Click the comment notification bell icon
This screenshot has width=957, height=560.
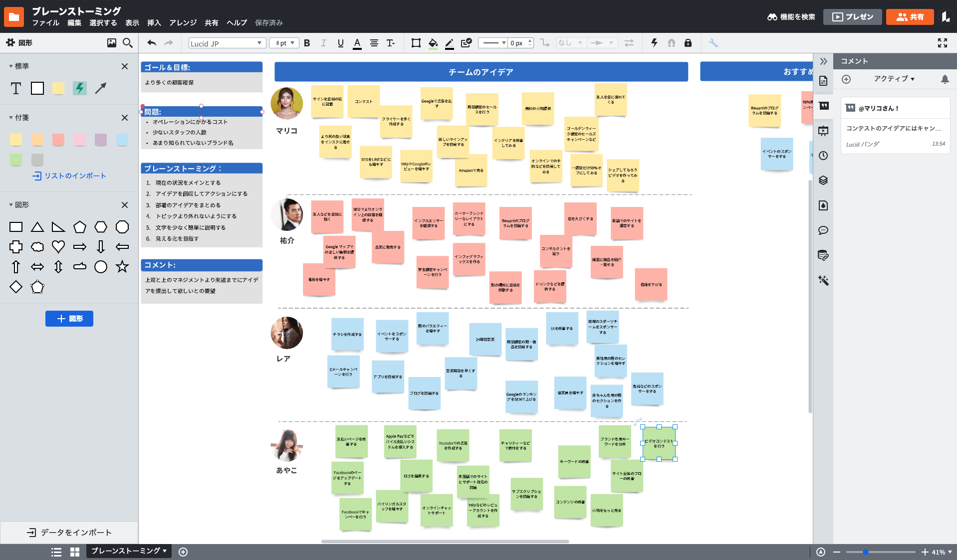pos(945,79)
